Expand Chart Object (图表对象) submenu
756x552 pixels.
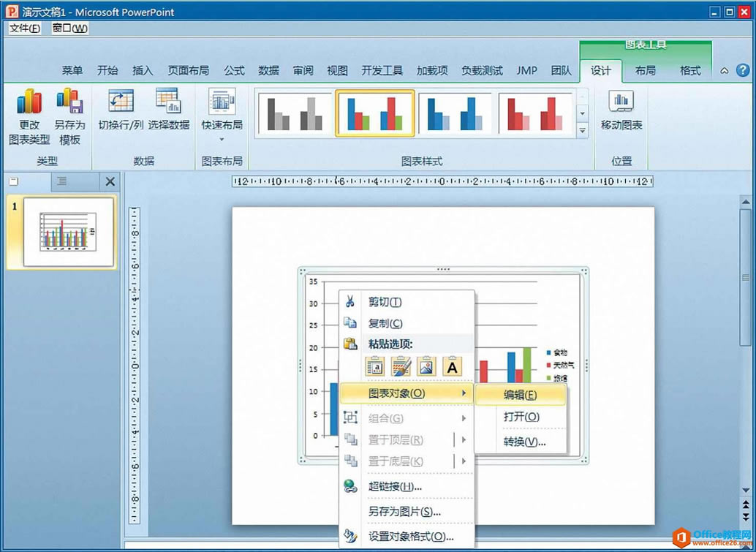407,393
